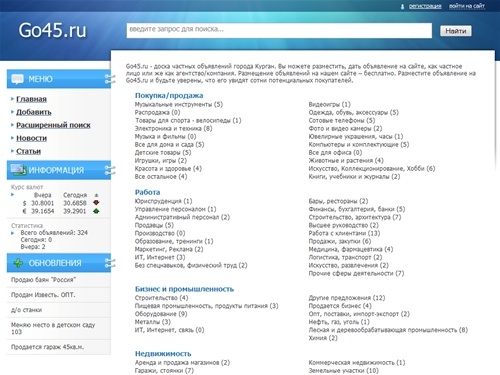This screenshot has width=500, height=375.
Task: Open Медицина, фармацевтика (4) category
Action: pyautogui.click(x=351, y=249)
